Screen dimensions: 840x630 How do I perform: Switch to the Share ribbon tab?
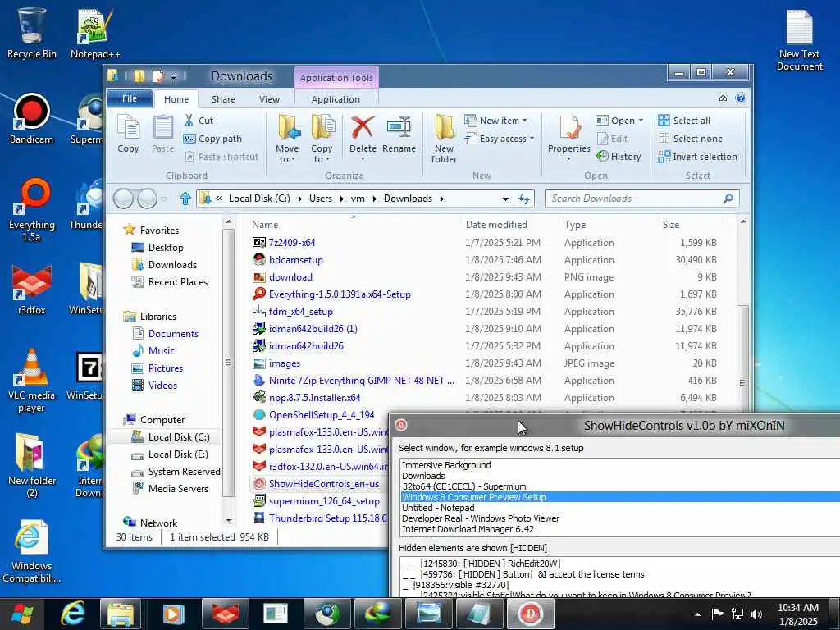223,99
